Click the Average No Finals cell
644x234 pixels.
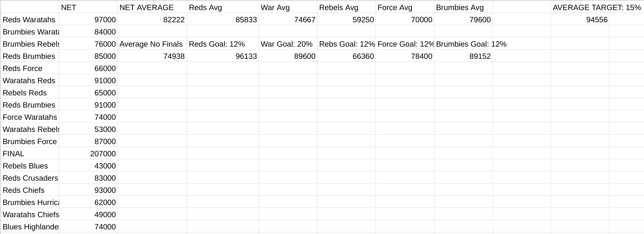[x=151, y=44]
